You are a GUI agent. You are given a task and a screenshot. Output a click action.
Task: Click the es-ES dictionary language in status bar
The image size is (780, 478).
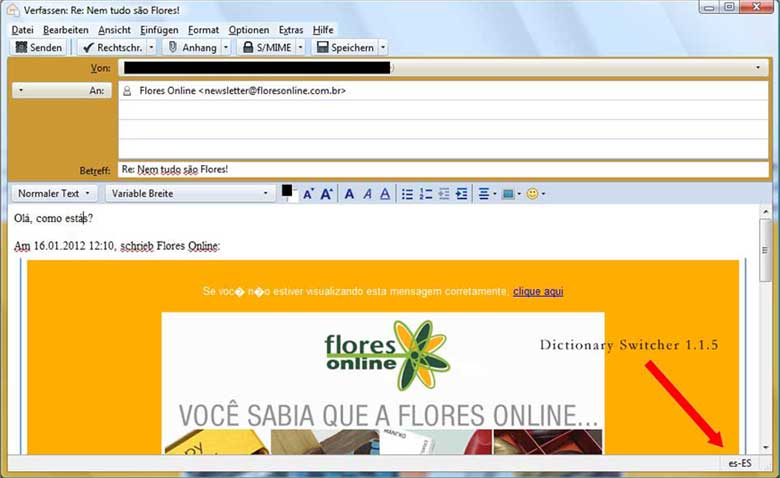pos(740,464)
